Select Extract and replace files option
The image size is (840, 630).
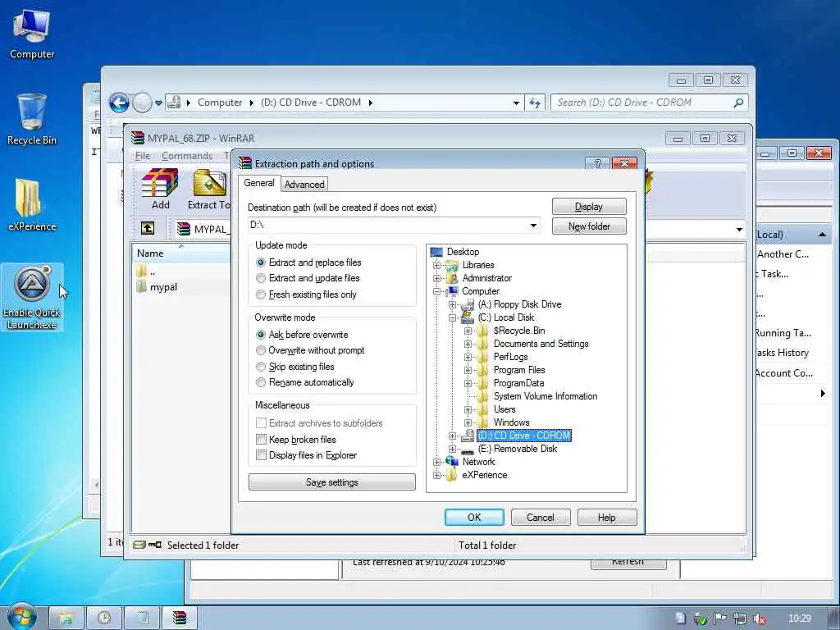(x=309, y=262)
